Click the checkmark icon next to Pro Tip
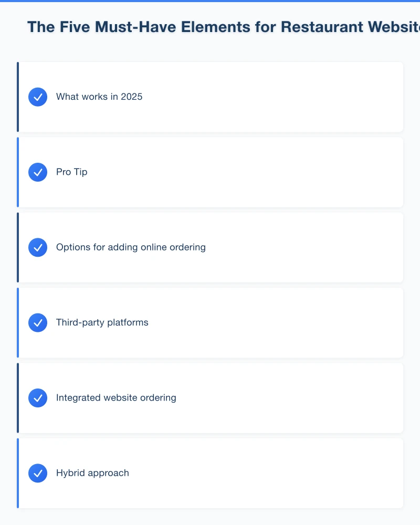 (x=38, y=172)
